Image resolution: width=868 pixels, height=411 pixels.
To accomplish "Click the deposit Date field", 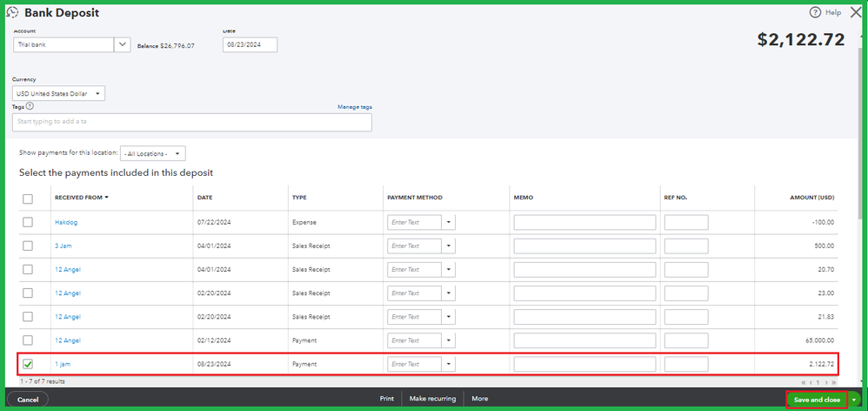I will point(250,45).
